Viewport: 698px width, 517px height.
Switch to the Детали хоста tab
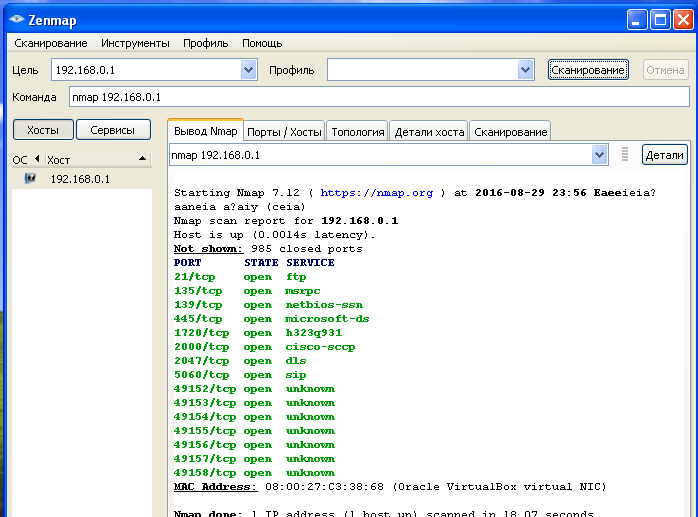tap(429, 132)
